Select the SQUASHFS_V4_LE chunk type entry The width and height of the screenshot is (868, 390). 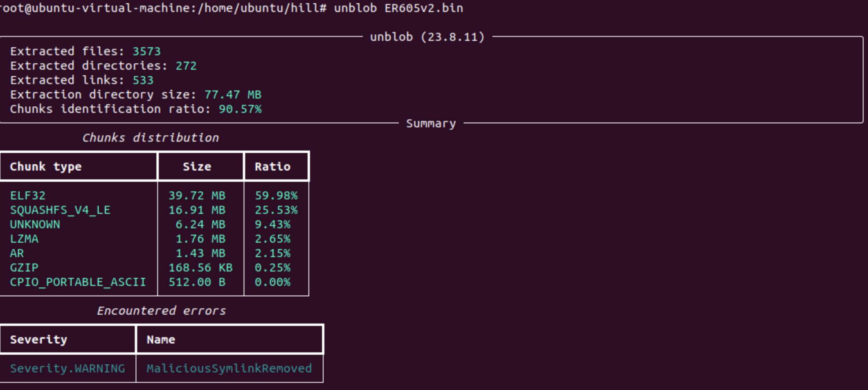click(60, 210)
